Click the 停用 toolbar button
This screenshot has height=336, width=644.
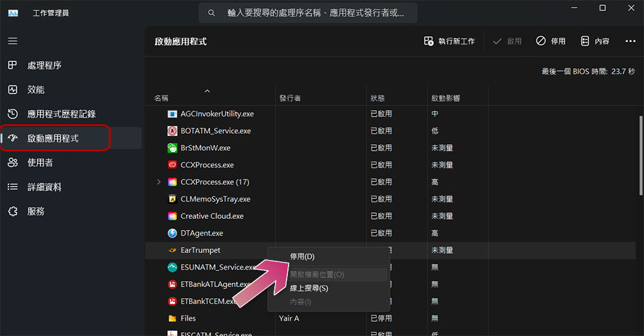pos(551,41)
